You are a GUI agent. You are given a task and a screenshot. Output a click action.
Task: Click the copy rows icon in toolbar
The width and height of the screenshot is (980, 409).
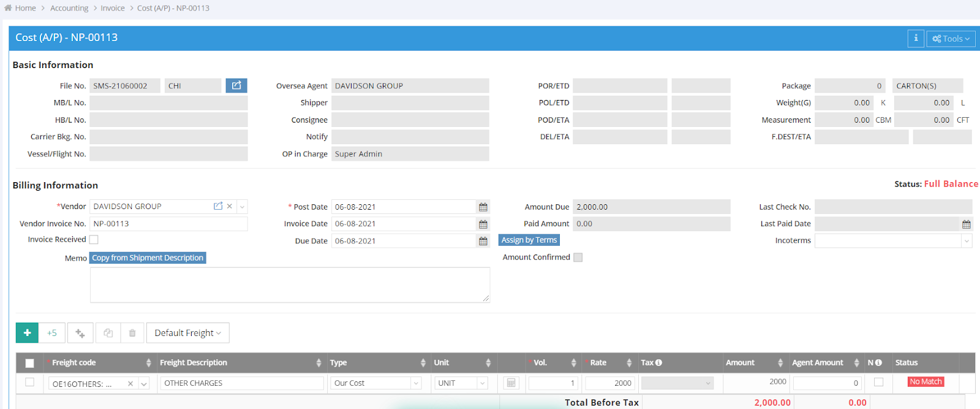(x=108, y=333)
